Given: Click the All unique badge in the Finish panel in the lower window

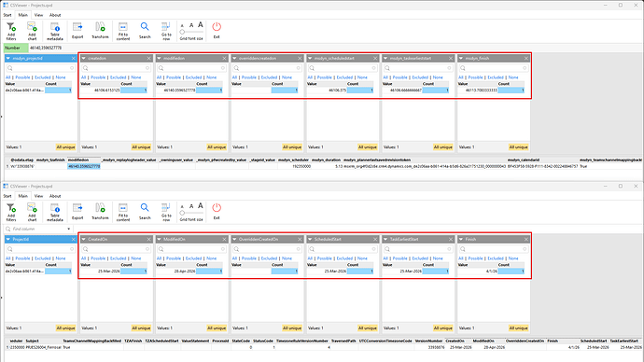Looking at the screenshot, I should (x=518, y=327).
